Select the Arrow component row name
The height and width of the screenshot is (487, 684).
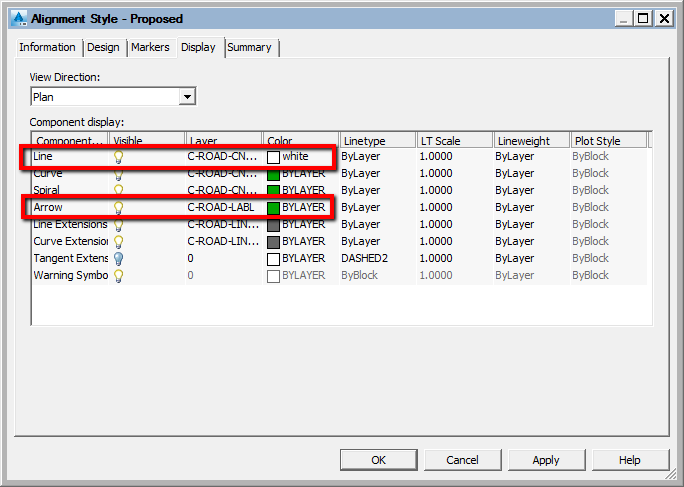coord(48,207)
